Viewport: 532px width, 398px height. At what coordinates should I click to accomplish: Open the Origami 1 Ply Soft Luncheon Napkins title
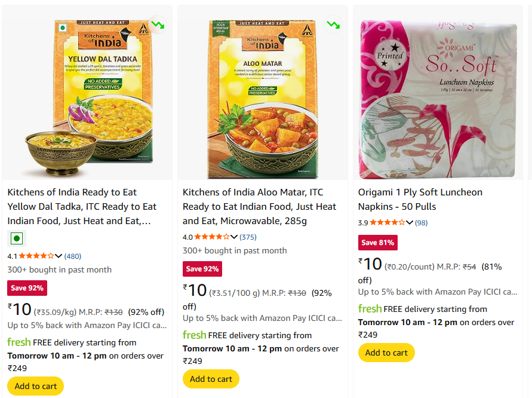pos(420,200)
